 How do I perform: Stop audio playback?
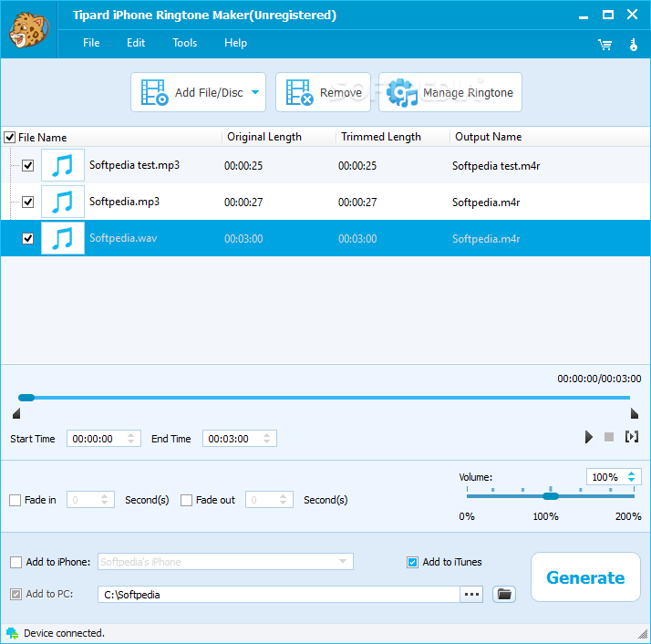click(x=609, y=437)
